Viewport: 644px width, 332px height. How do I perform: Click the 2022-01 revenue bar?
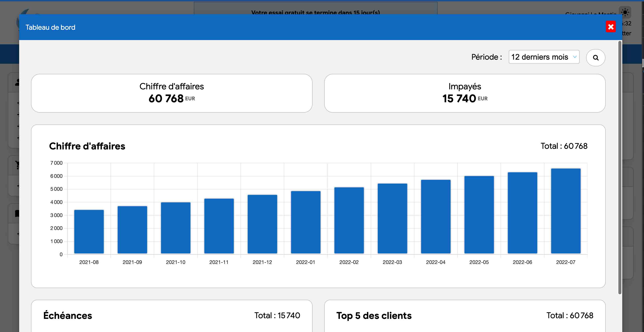point(306,222)
